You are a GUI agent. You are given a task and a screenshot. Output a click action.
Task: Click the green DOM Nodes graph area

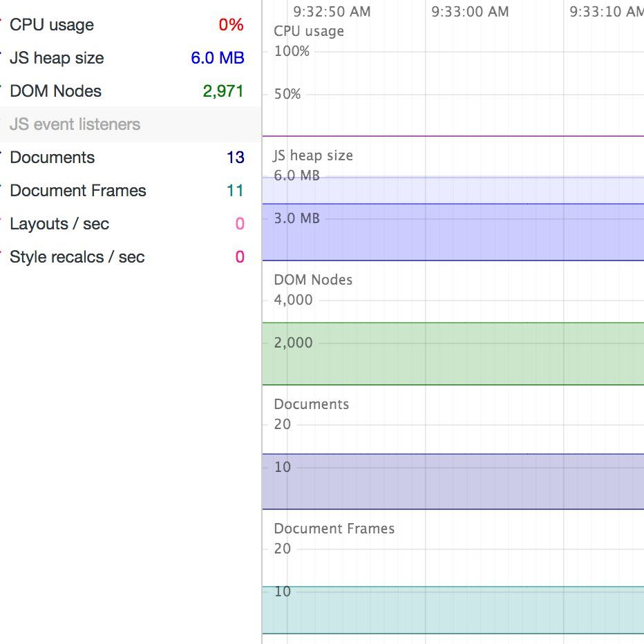tap(453, 354)
